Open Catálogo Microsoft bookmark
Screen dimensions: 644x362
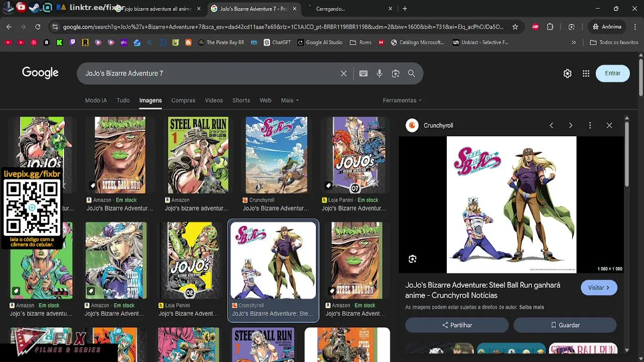click(x=417, y=43)
